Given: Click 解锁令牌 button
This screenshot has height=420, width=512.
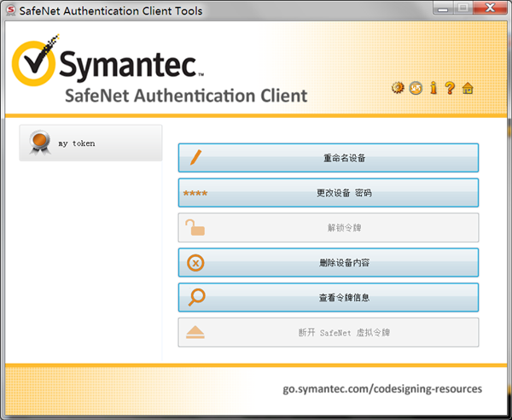Looking at the screenshot, I should [x=329, y=228].
